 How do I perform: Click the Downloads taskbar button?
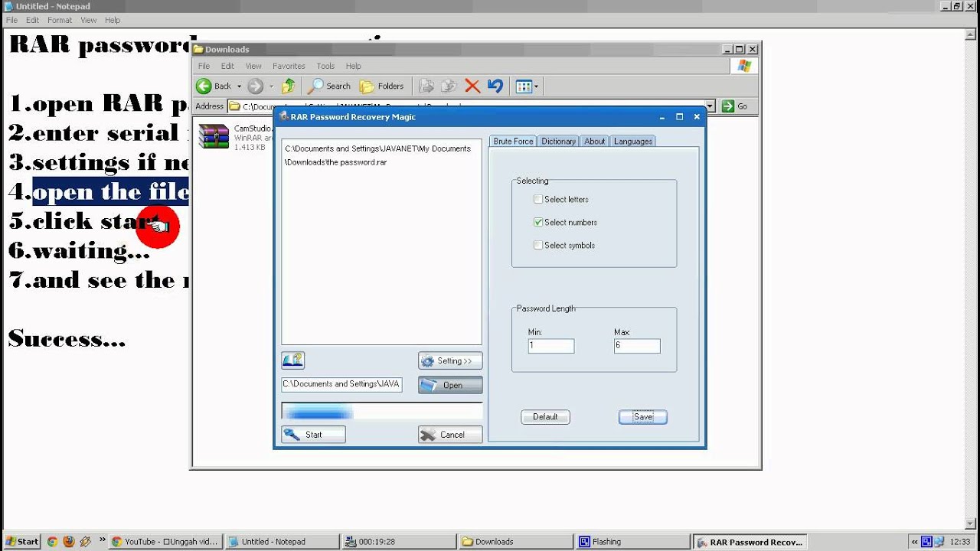pos(516,541)
